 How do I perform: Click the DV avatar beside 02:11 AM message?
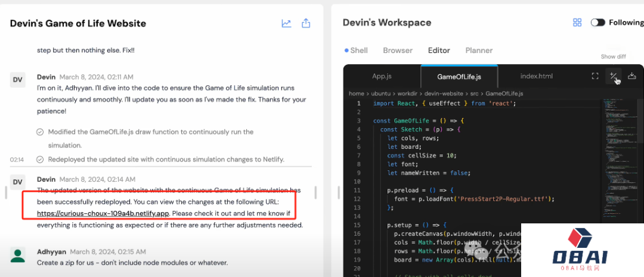coord(18,80)
